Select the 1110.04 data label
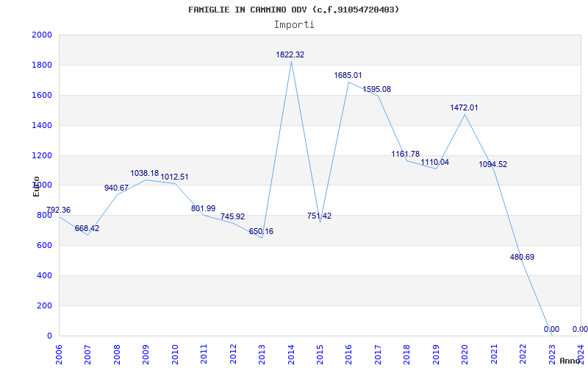The height and width of the screenshot is (368, 588). tap(434, 162)
